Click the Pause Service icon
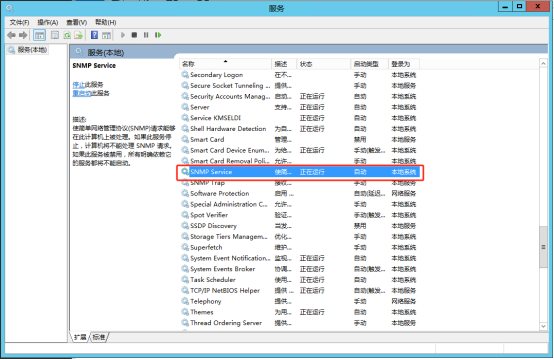Viewport: 554px width, 360px height. [146, 35]
